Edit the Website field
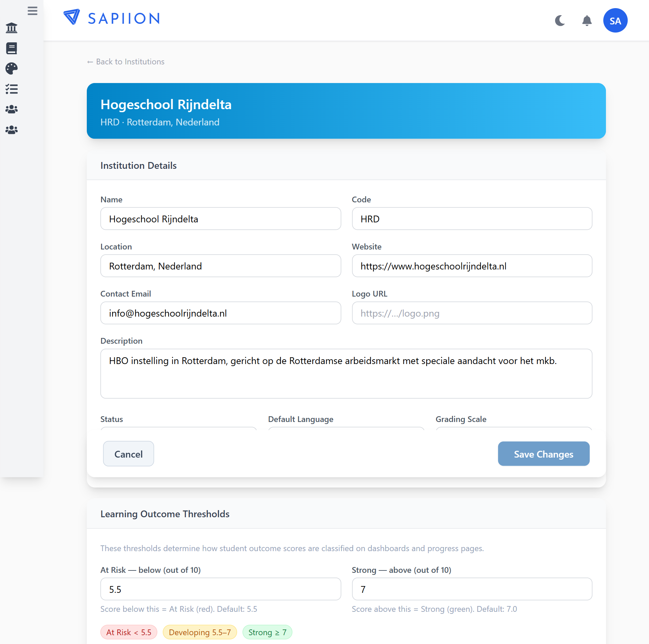This screenshot has height=644, width=649. [472, 266]
